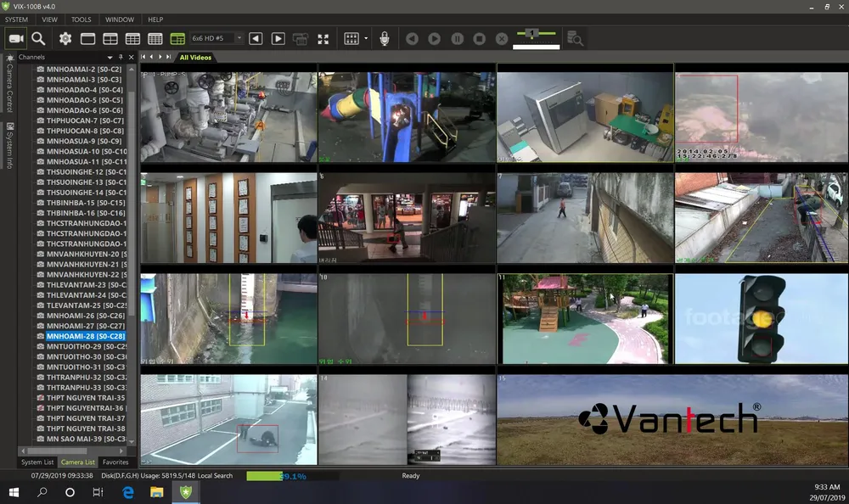
Task: Select the traffic light video thumbnail
Action: (x=760, y=319)
